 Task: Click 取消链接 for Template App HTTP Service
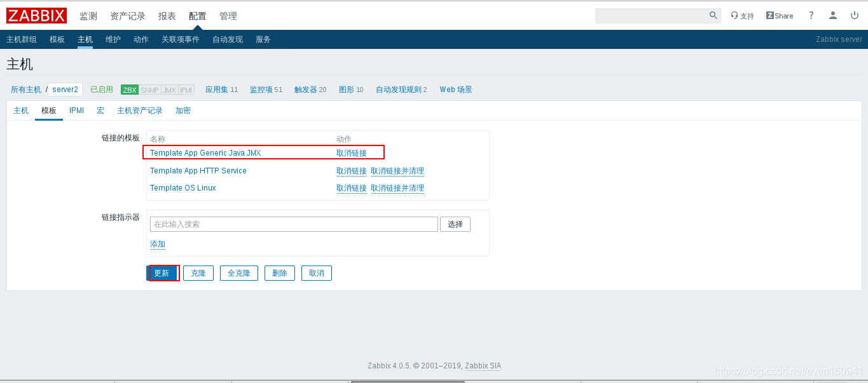pos(352,171)
